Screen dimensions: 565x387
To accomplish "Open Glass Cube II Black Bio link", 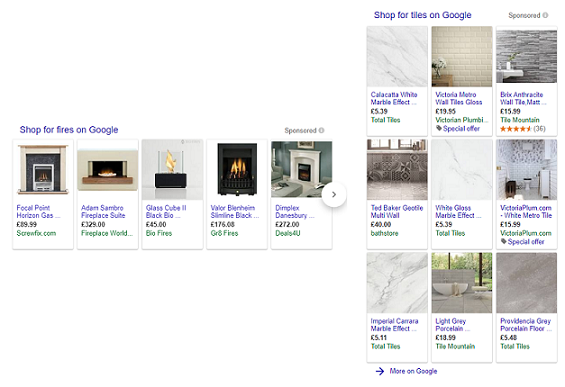I will [x=166, y=212].
